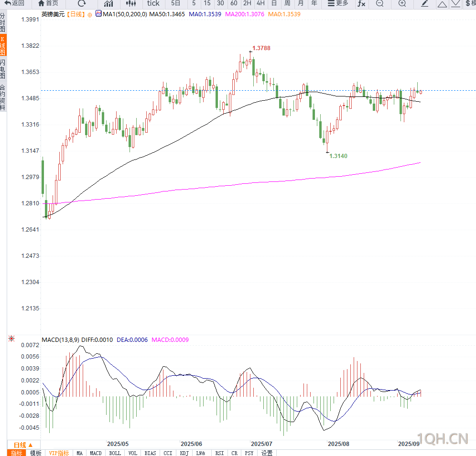The height and width of the screenshot is (456, 476).
Task: Select the PSY indicator
Action: coord(249,453)
